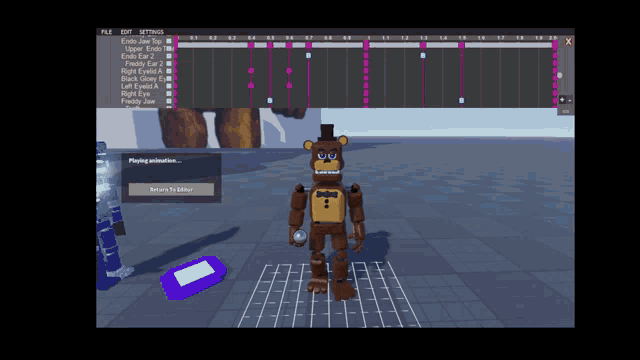Image resolution: width=640 pixels, height=360 pixels.
Task: Open the EDIT menu
Action: click(126, 32)
